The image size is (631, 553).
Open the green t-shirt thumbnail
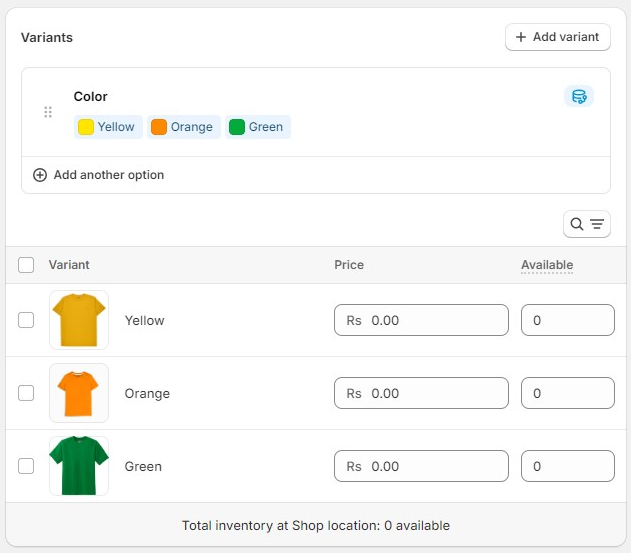79,466
